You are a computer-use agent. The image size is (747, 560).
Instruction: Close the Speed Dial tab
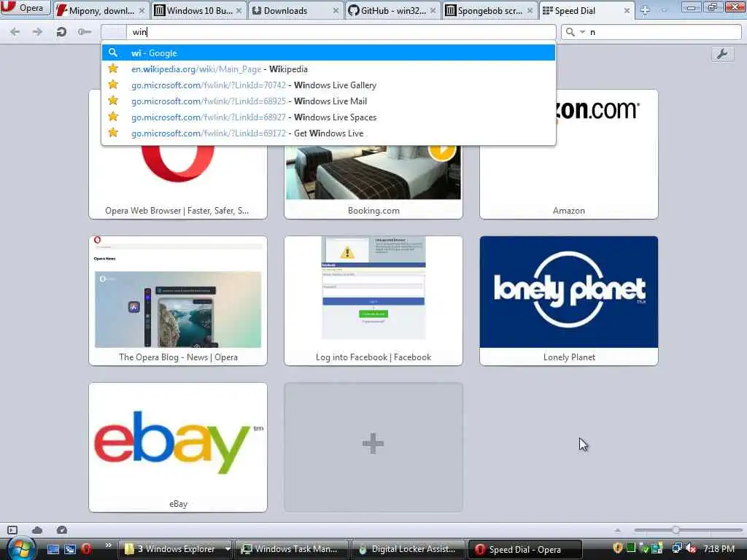coord(627,10)
